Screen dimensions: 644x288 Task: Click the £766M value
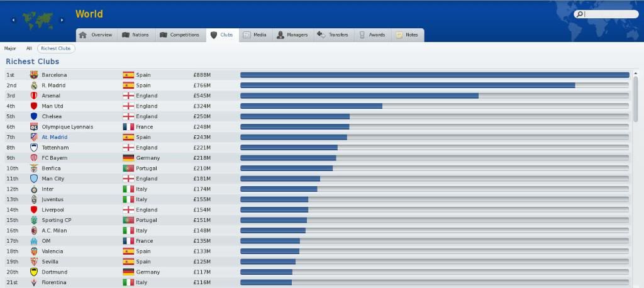pyautogui.click(x=202, y=86)
